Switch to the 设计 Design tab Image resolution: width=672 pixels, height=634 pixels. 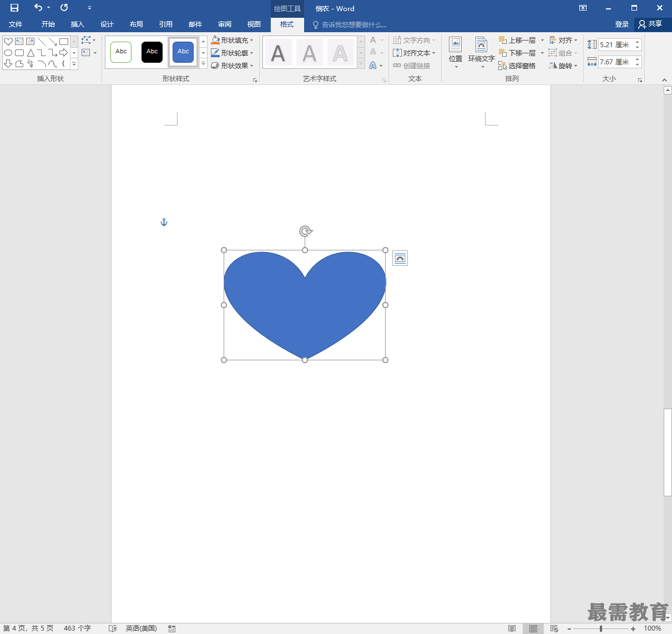(x=107, y=24)
